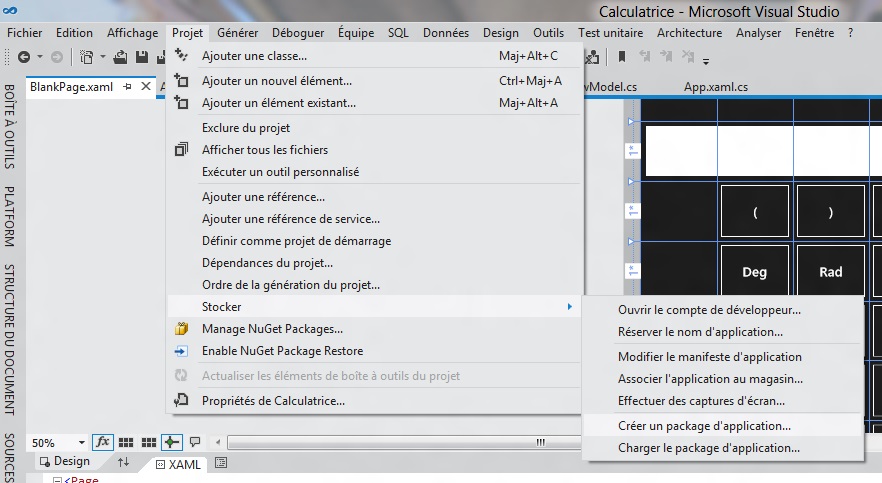Image resolution: width=882 pixels, height=483 pixels.
Task: Open the Structure du document side panel
Action: point(9,339)
